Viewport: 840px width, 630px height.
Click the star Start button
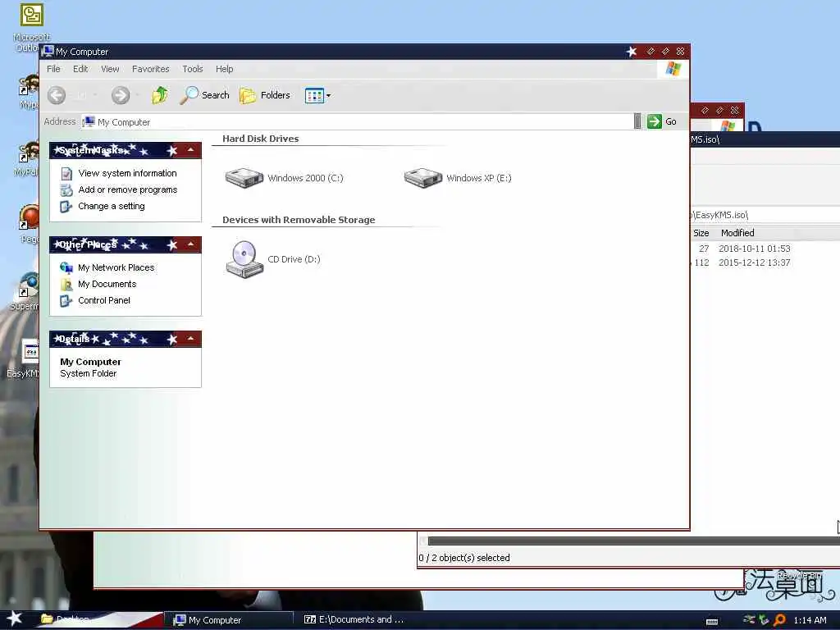[14, 619]
